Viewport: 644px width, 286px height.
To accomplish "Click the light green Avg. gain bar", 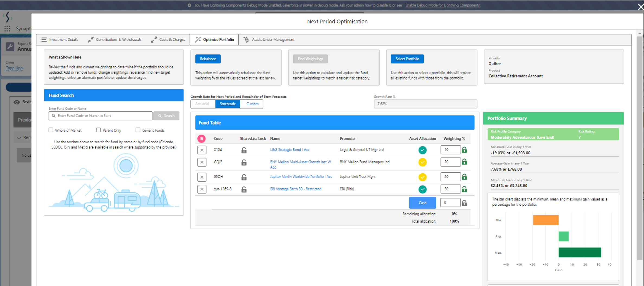I will coord(564,236).
